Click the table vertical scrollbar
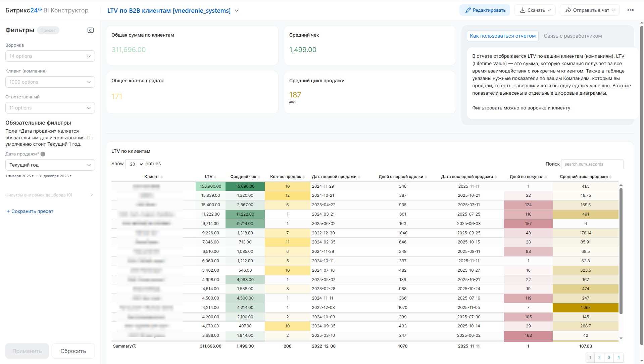Viewport: 644px width, 364px height. pyautogui.click(x=621, y=251)
